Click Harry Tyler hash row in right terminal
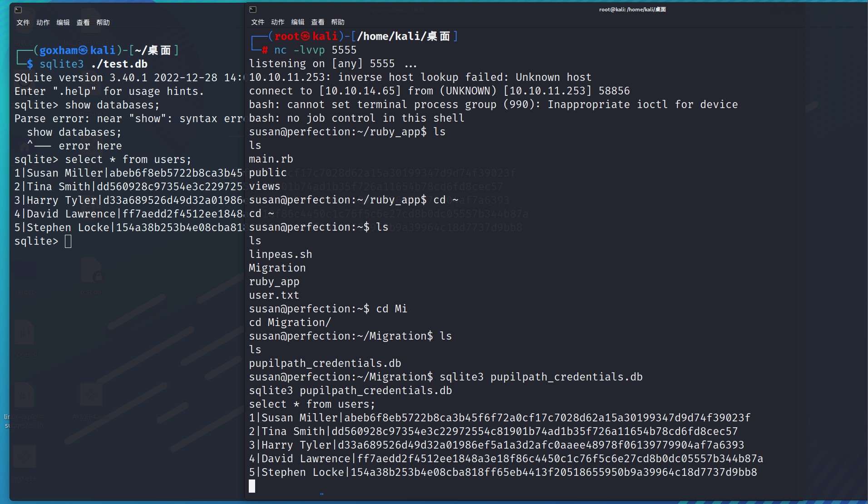The image size is (868, 504). [496, 445]
